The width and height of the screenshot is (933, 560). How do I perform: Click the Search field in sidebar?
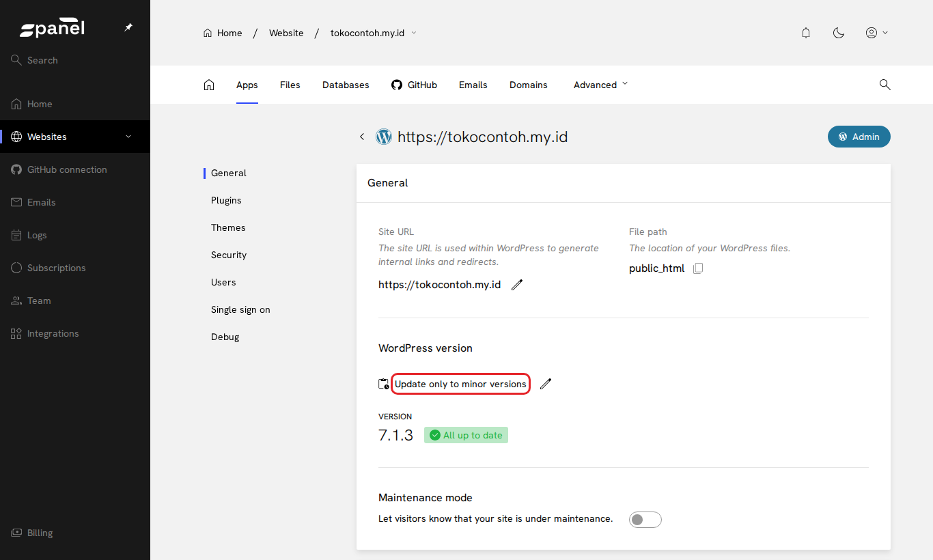[x=75, y=60]
